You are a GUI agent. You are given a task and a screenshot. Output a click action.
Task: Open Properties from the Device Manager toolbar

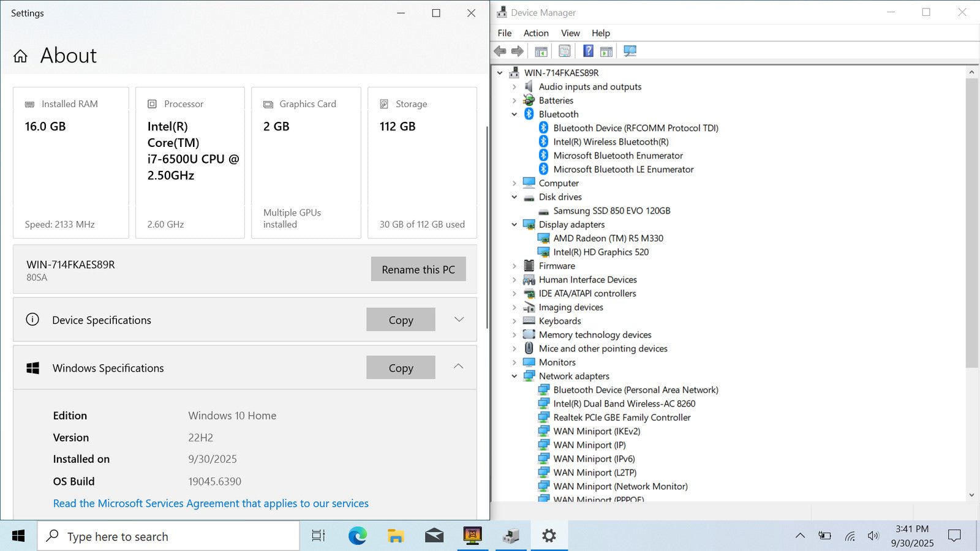point(565,51)
